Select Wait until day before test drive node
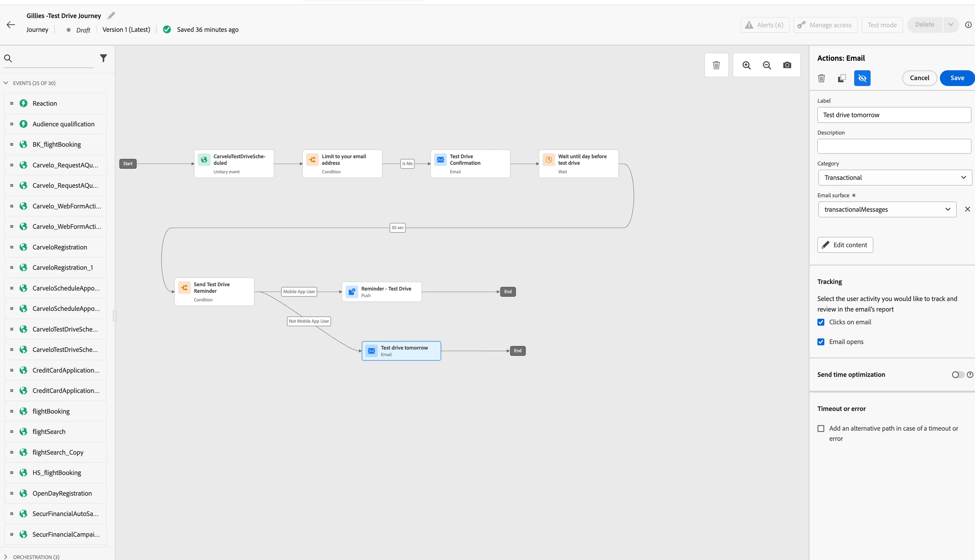This screenshot has width=975, height=560. [x=578, y=164]
